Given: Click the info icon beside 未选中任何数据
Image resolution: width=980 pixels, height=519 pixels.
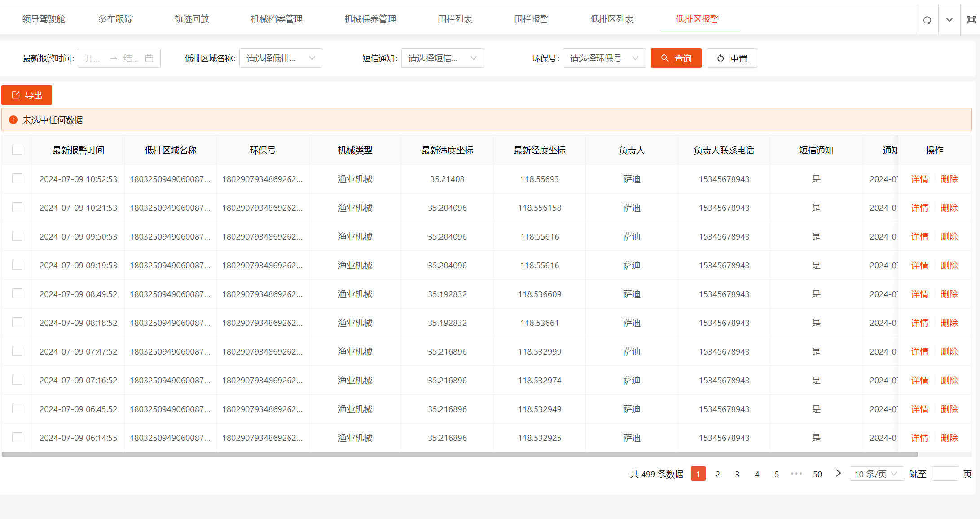Looking at the screenshot, I should [x=13, y=120].
